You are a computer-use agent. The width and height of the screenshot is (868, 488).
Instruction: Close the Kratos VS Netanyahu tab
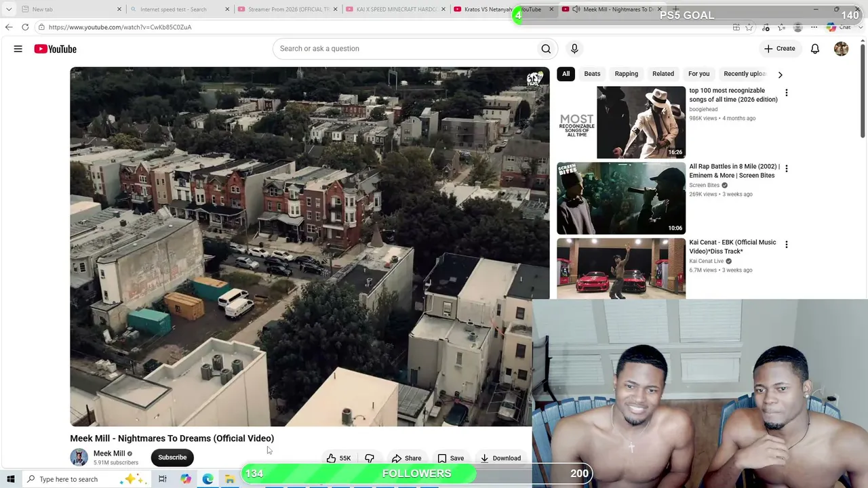551,9
